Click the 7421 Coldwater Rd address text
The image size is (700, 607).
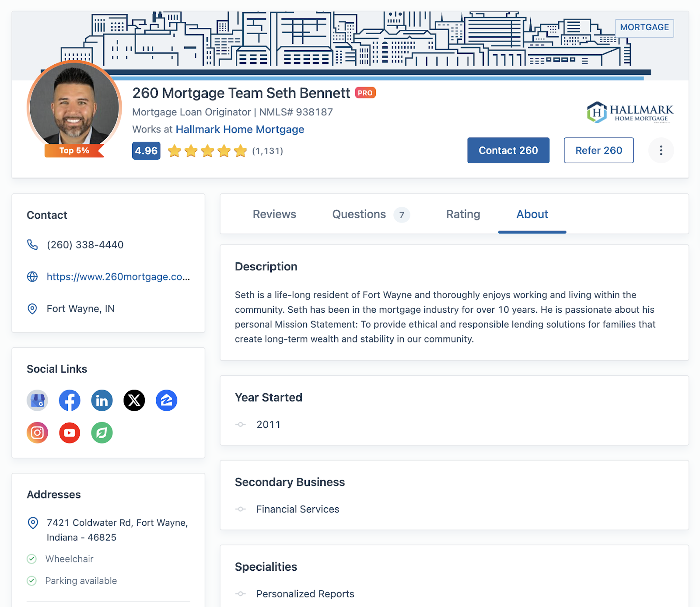[117, 530]
